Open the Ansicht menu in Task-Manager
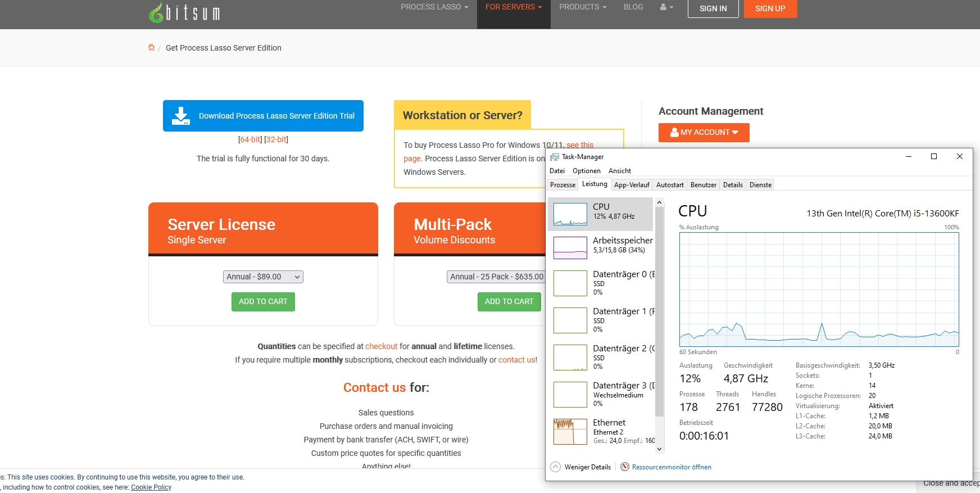Viewport: 980px width, 493px height. pyautogui.click(x=620, y=171)
